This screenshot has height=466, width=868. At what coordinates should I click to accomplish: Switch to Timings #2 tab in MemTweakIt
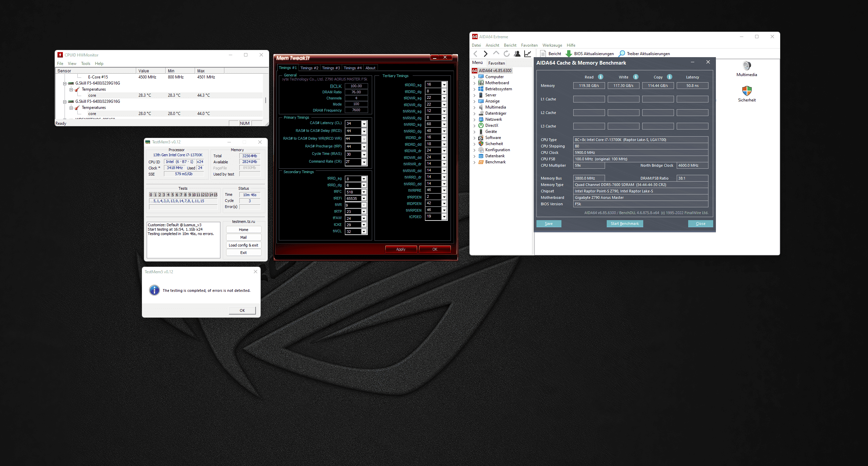(x=309, y=68)
